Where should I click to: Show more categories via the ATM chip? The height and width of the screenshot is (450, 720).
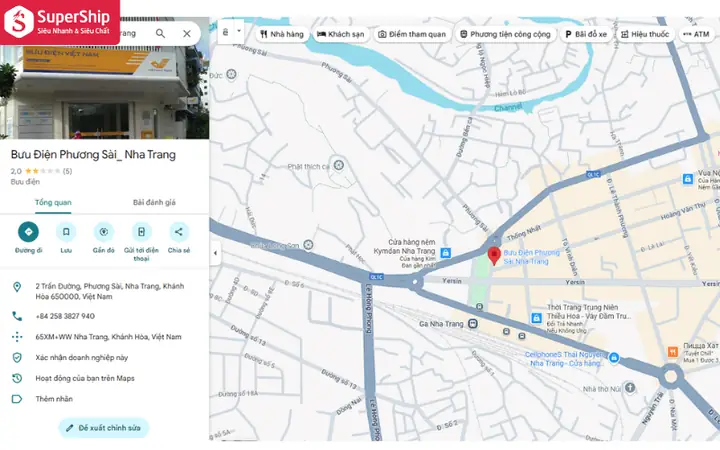(x=697, y=34)
